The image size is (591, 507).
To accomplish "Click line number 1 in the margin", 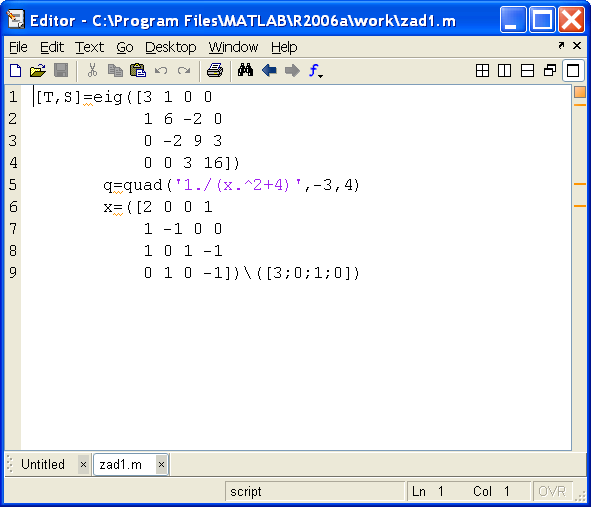I will (13, 97).
